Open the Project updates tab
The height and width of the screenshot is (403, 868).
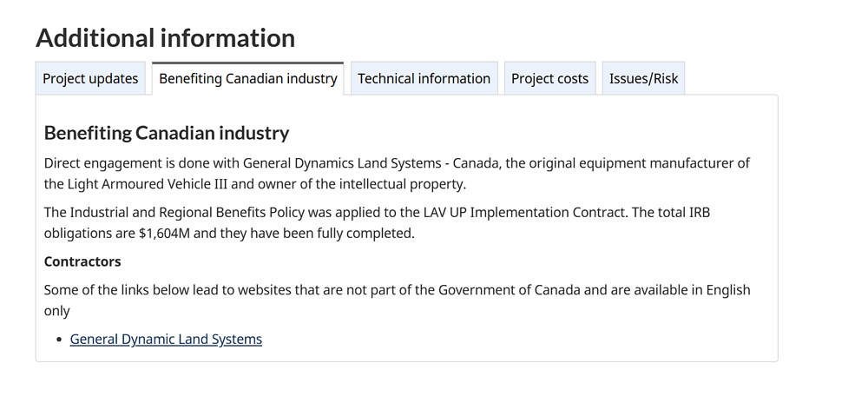click(x=90, y=78)
